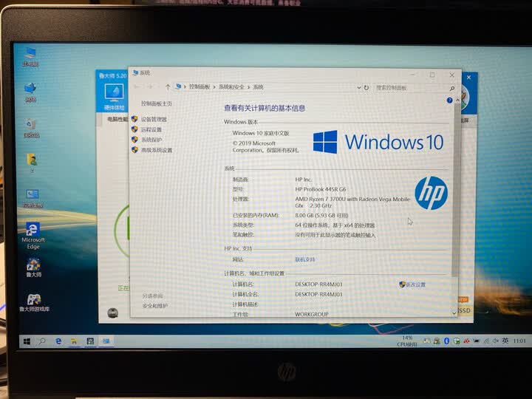Launch 鲁大师游戏库 desktop shortcut

click(x=34, y=303)
